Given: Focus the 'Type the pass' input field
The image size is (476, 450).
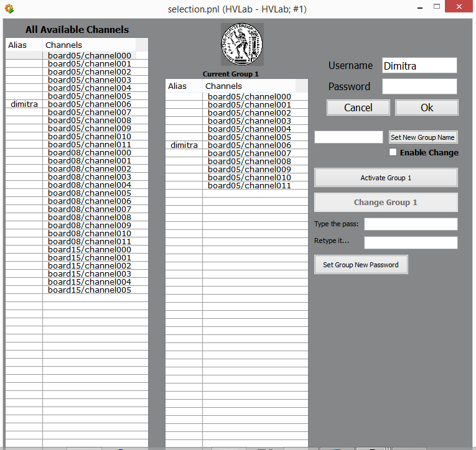Looking at the screenshot, I should click(411, 224).
